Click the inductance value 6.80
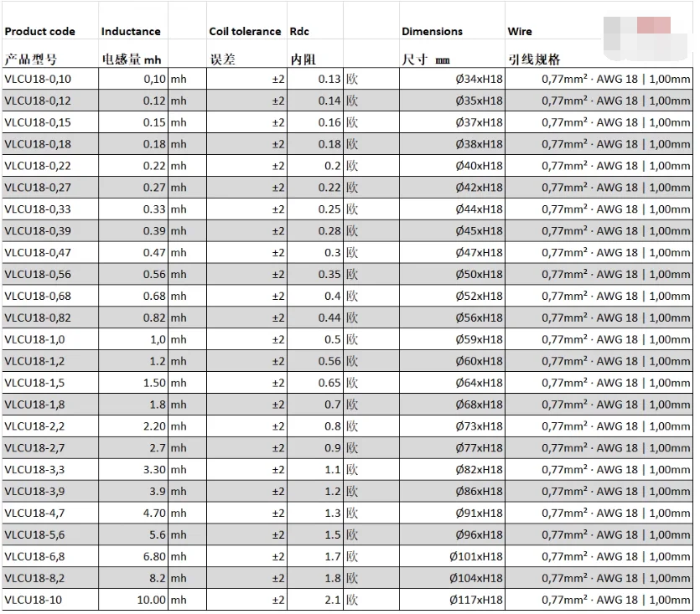The image size is (700, 614). pyautogui.click(x=133, y=556)
